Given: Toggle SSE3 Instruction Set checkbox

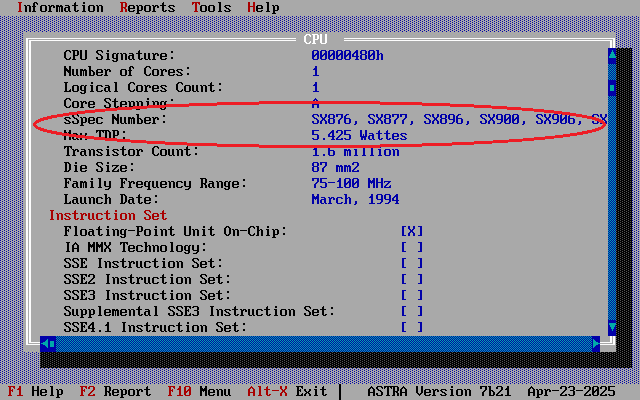Looking at the screenshot, I should tap(412, 296).
